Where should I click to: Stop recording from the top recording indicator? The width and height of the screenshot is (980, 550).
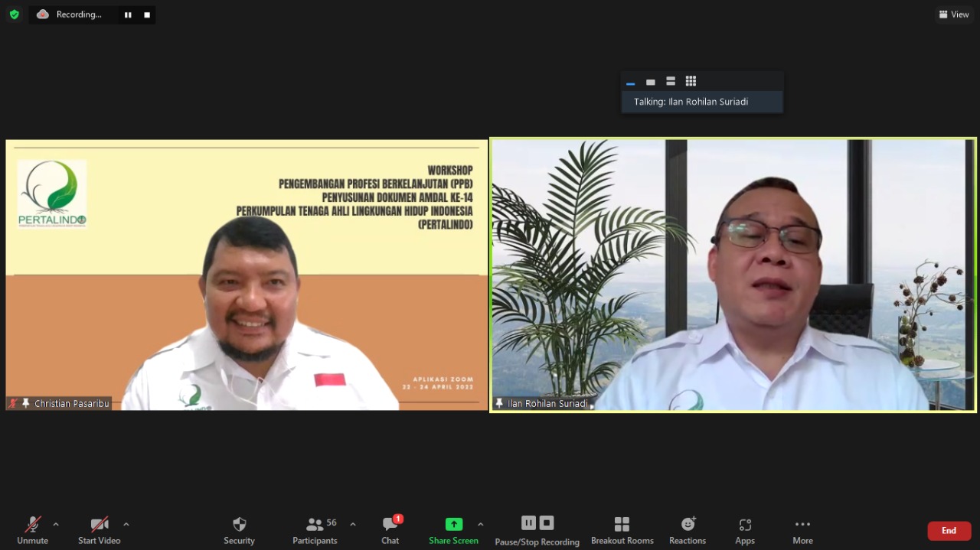pos(147,15)
